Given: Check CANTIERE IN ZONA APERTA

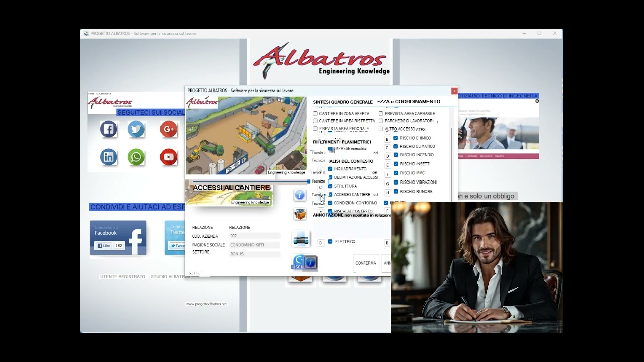Looking at the screenshot, I should click(x=315, y=114).
